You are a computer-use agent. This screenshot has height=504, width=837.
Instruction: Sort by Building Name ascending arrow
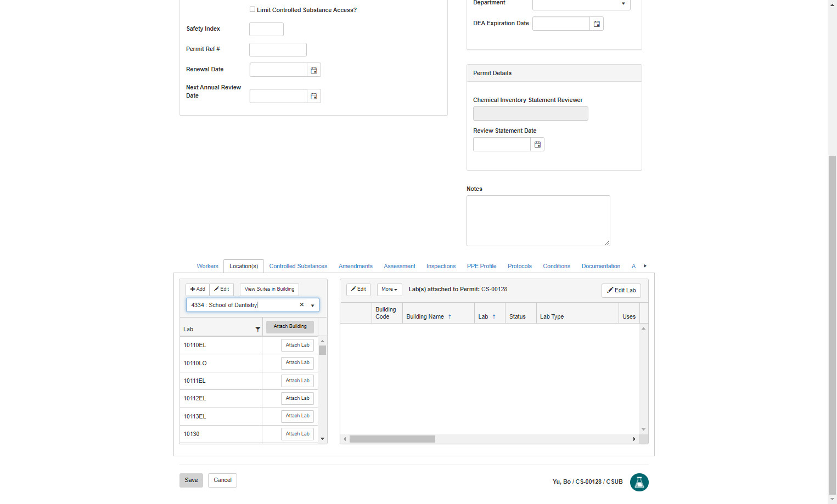point(450,316)
